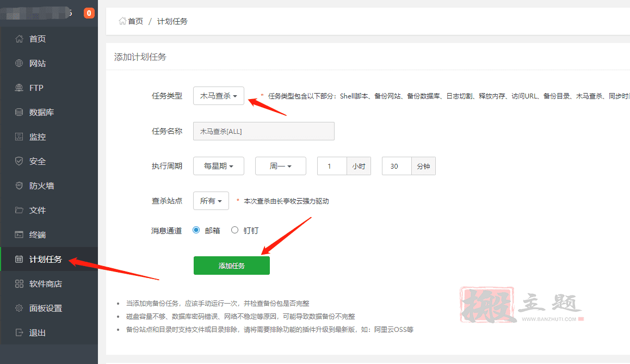Click the shield icon for 安全
The image size is (630, 364).
[19, 161]
